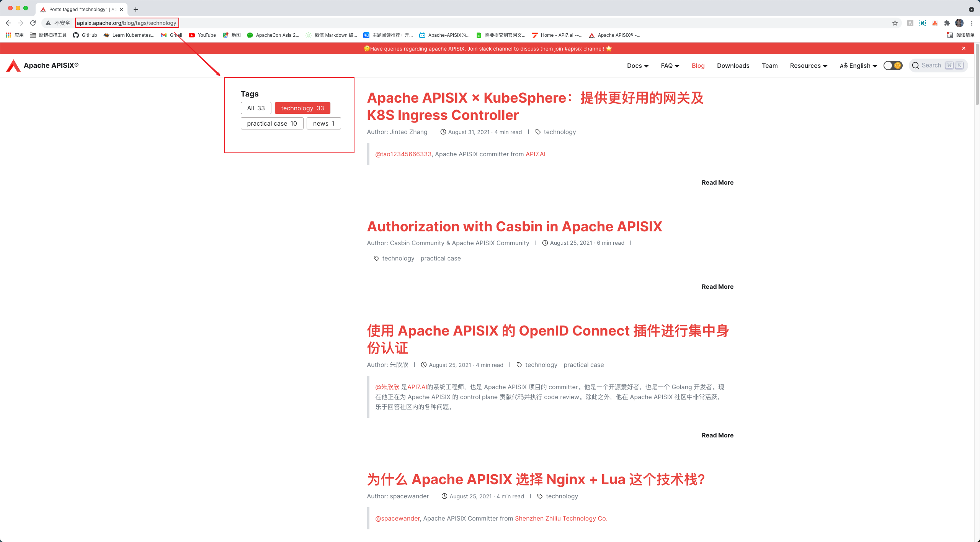
Task: Click @tao12345666333 author link
Action: point(403,154)
